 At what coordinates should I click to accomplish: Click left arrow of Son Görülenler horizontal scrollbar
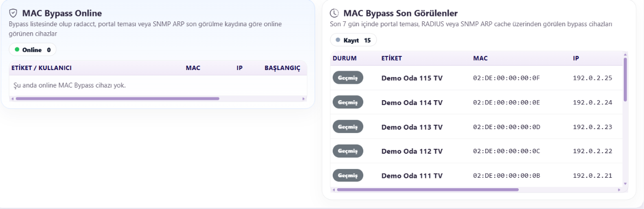(333, 190)
